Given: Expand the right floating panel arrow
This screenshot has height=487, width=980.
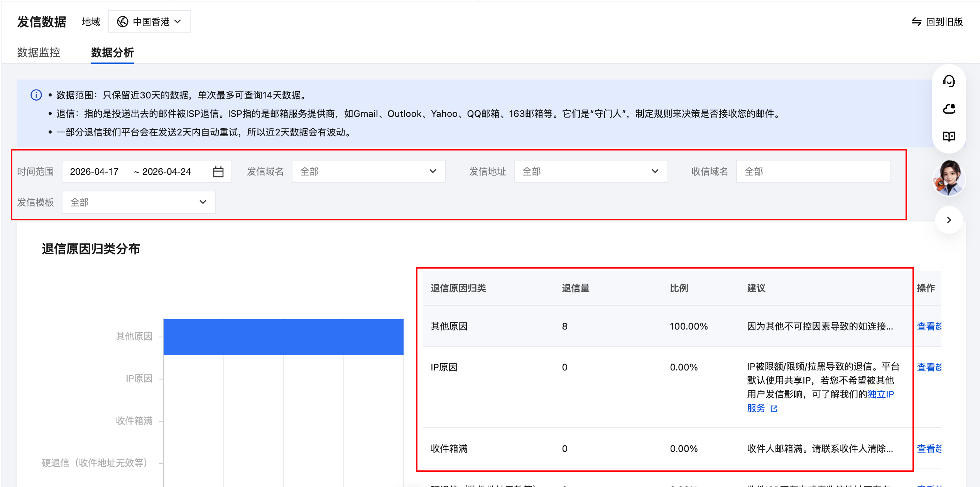Looking at the screenshot, I should tap(949, 220).
